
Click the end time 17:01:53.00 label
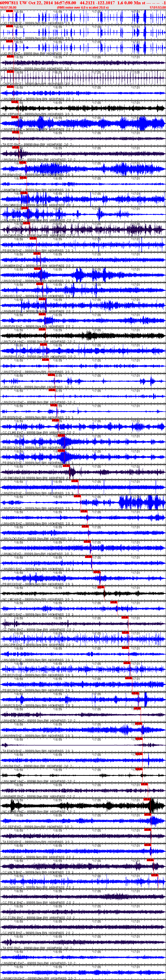pyautogui.click(x=157, y=7)
